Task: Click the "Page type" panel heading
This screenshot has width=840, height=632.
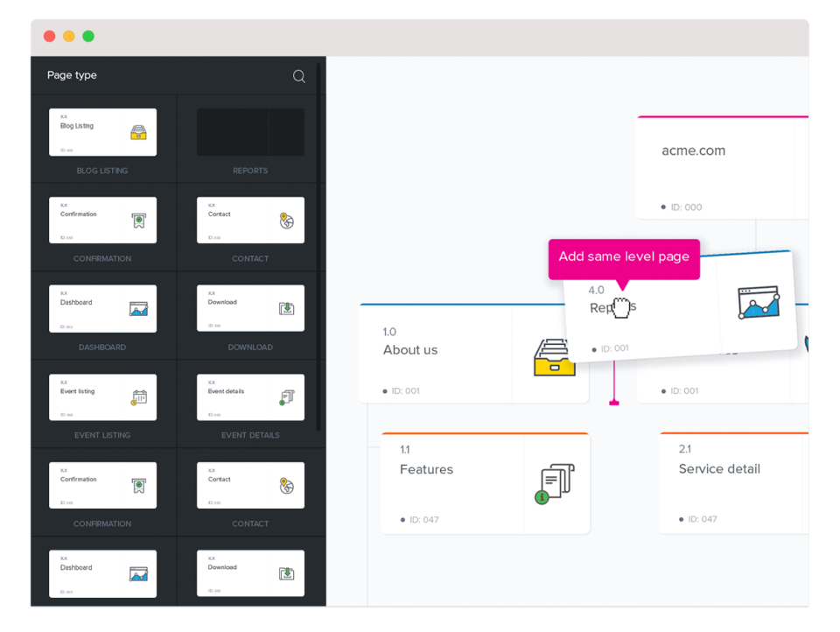Action: [x=72, y=75]
